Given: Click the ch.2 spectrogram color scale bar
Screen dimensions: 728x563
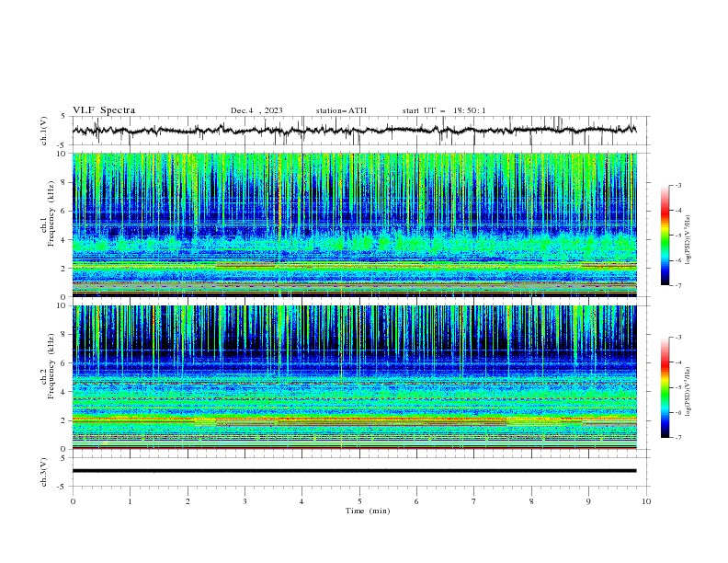Looking at the screenshot, I should tap(665, 387).
